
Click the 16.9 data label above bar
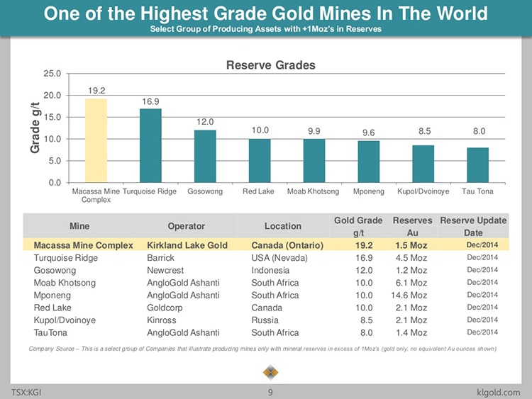(x=150, y=101)
